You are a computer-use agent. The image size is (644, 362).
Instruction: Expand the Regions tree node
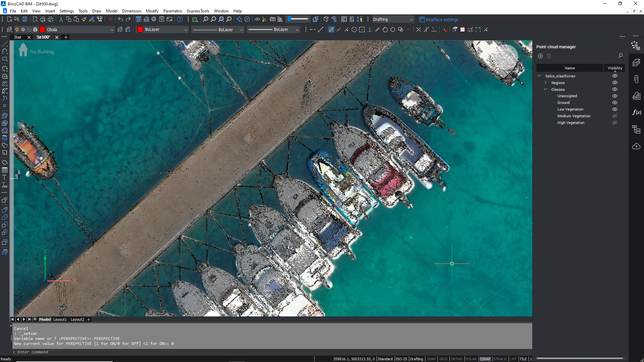[x=545, y=82]
